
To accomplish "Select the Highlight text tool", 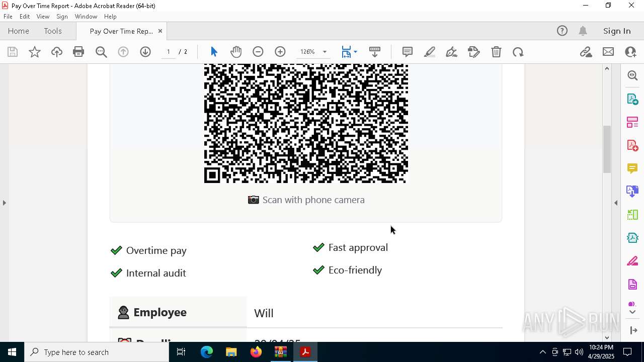I will point(430,52).
